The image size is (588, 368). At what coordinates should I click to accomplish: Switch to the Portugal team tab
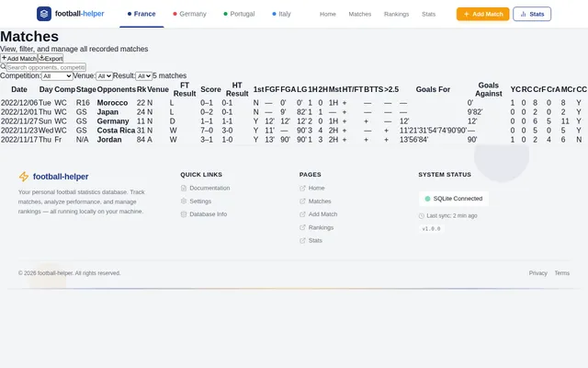[239, 14]
